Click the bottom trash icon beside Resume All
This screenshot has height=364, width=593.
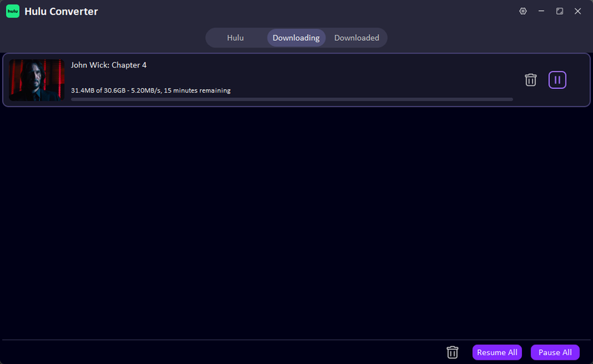452,352
